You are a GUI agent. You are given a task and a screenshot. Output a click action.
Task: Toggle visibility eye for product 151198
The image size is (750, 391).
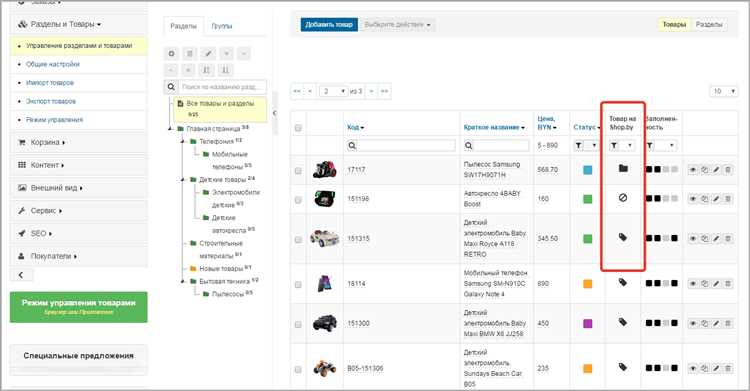[693, 199]
